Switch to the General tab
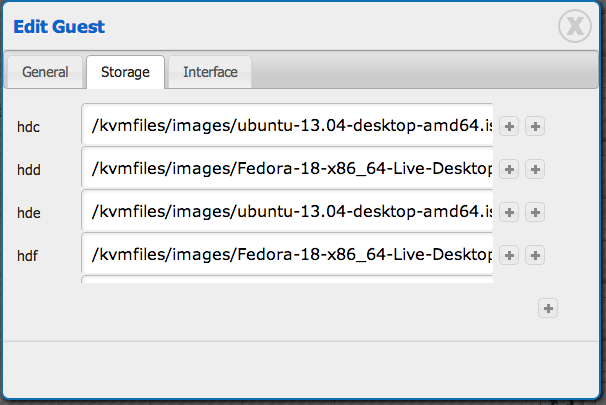The image size is (606, 405). point(46,72)
